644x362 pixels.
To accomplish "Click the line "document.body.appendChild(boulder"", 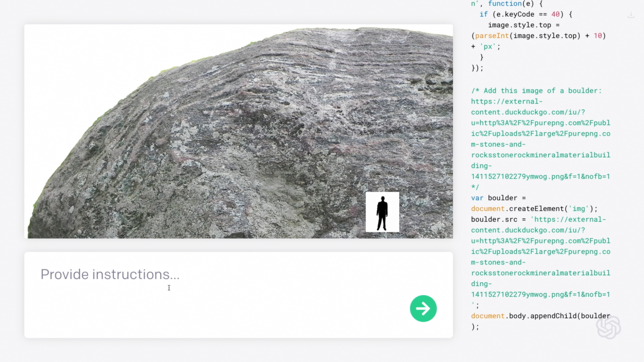I will pos(541,316).
